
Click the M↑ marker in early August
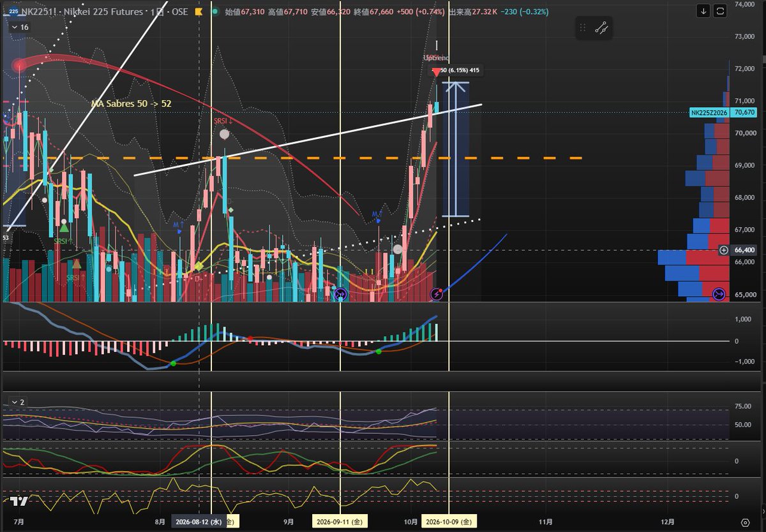179,226
